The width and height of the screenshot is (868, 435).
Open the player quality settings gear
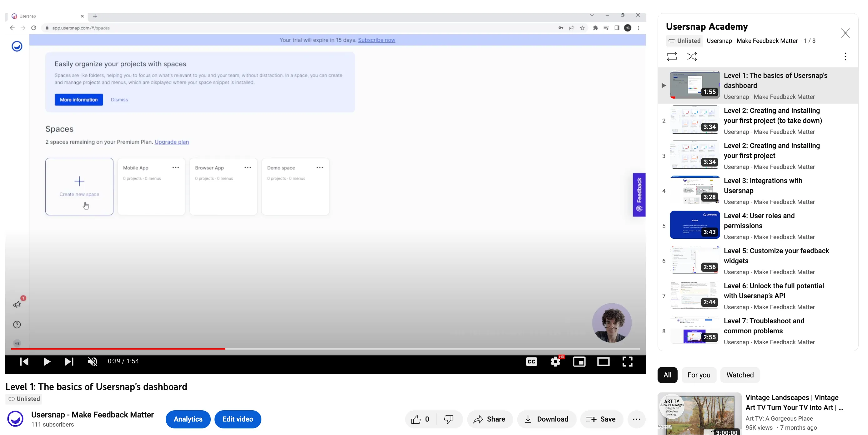(x=555, y=361)
